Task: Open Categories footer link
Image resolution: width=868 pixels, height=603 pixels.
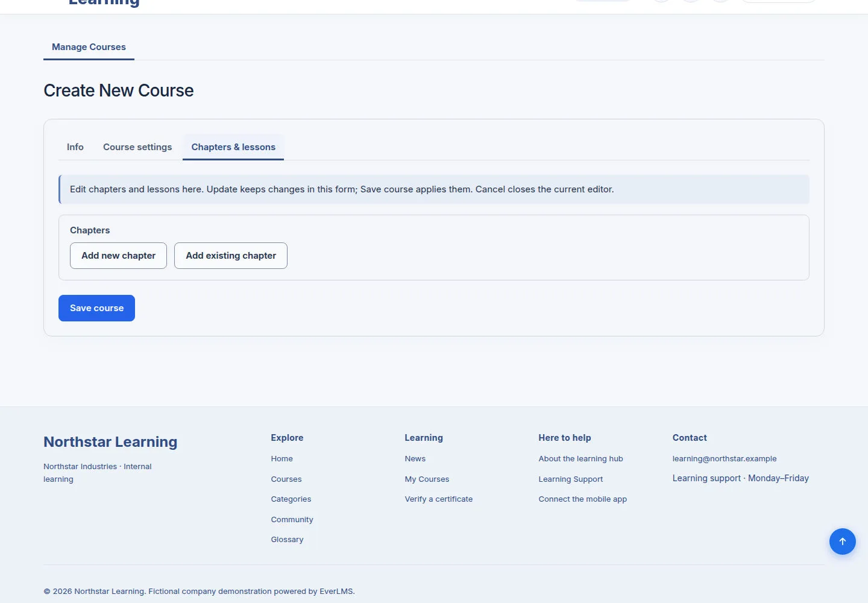Action: (291, 499)
